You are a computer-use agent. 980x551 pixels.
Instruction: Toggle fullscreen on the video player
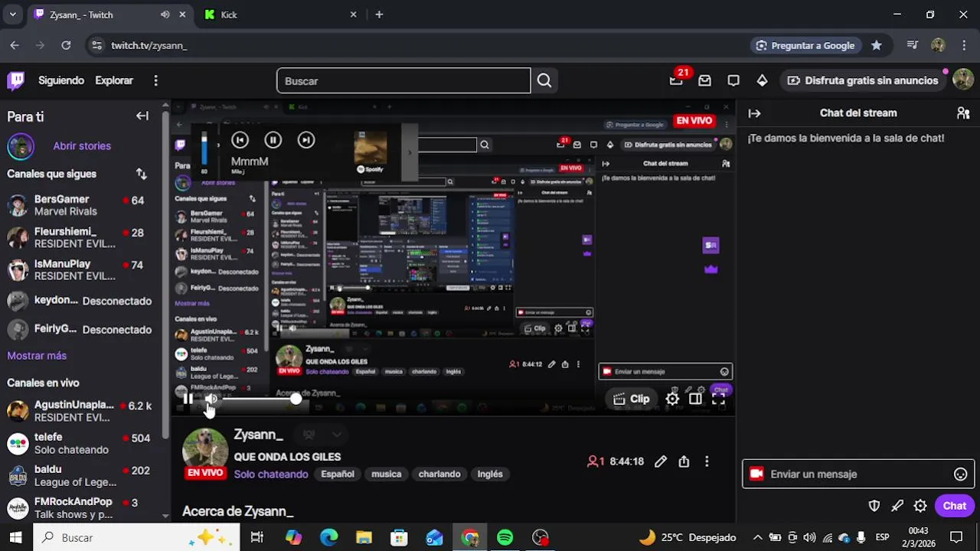(718, 399)
